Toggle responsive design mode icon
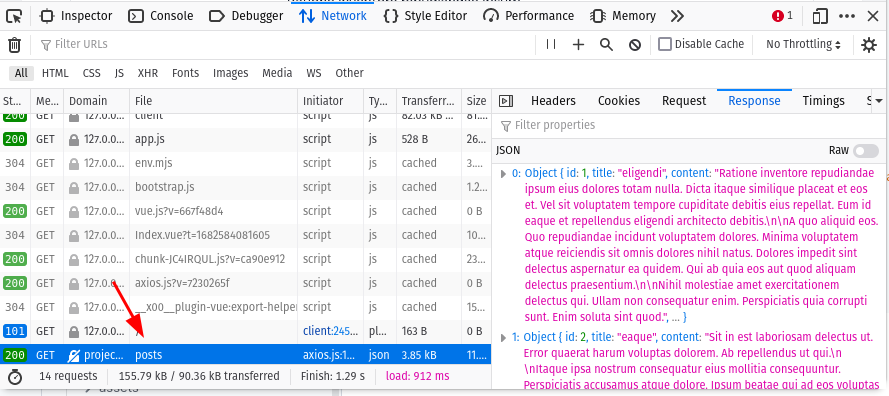This screenshot has width=889, height=396. [x=820, y=16]
